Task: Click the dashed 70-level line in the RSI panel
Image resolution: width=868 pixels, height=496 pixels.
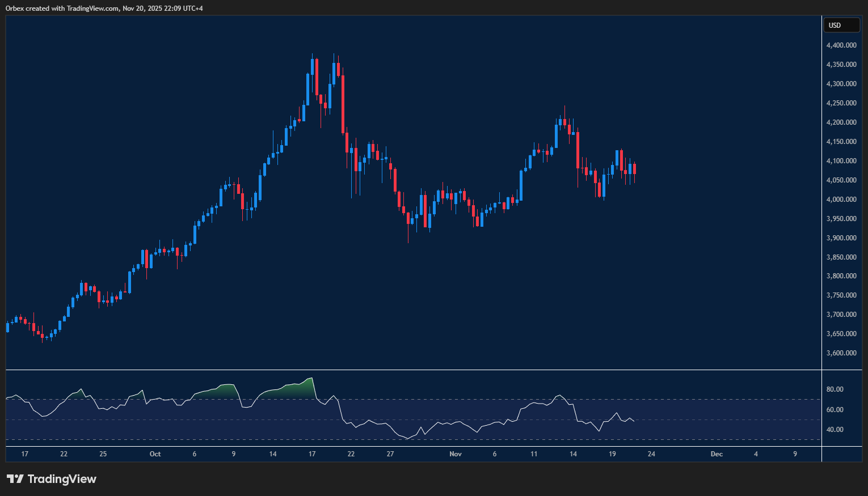Action: tap(397, 399)
